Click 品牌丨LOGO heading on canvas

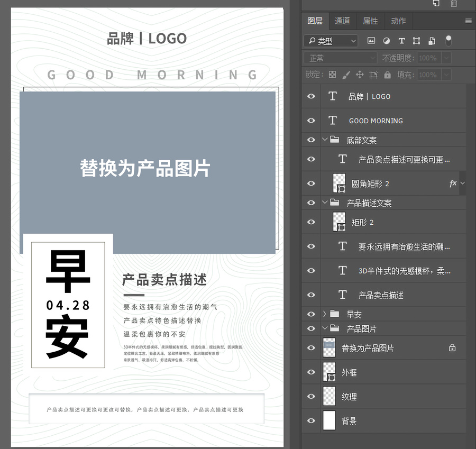tap(147, 39)
